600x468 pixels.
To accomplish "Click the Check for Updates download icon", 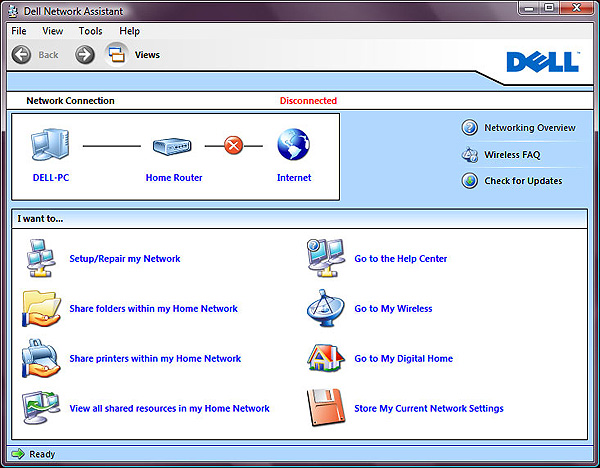I will coord(470,181).
